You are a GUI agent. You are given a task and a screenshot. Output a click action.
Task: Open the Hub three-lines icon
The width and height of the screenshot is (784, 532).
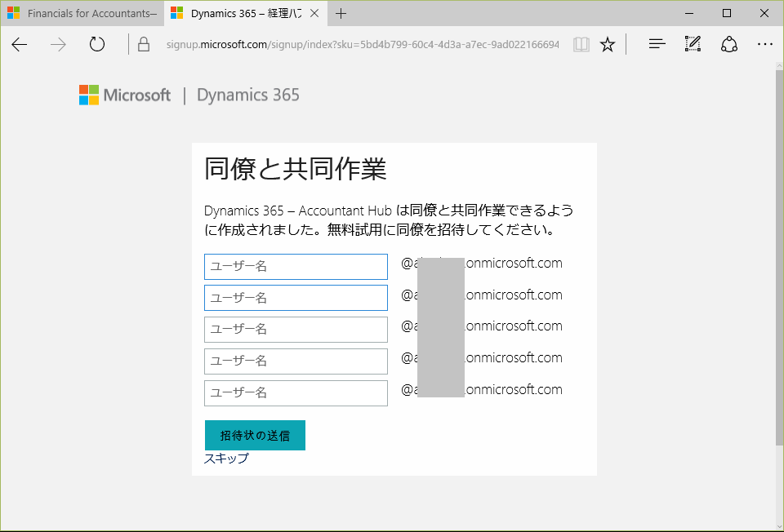pyautogui.click(x=657, y=44)
